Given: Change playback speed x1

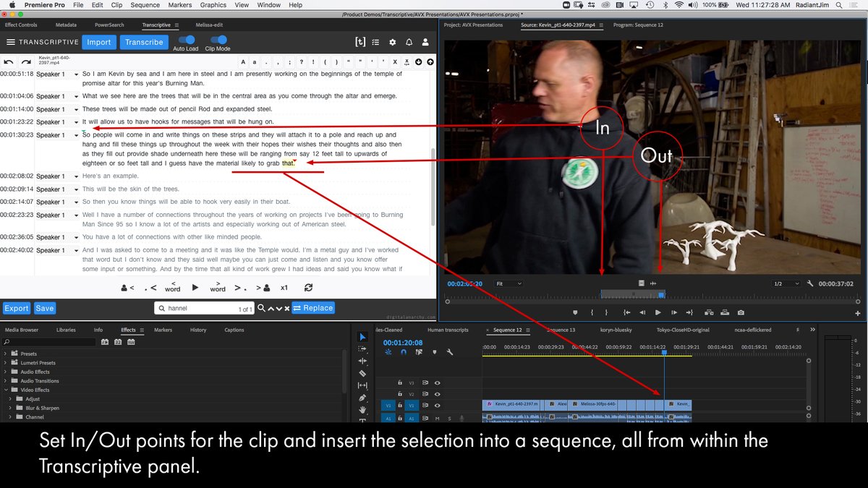Looking at the screenshot, I should [x=285, y=287].
